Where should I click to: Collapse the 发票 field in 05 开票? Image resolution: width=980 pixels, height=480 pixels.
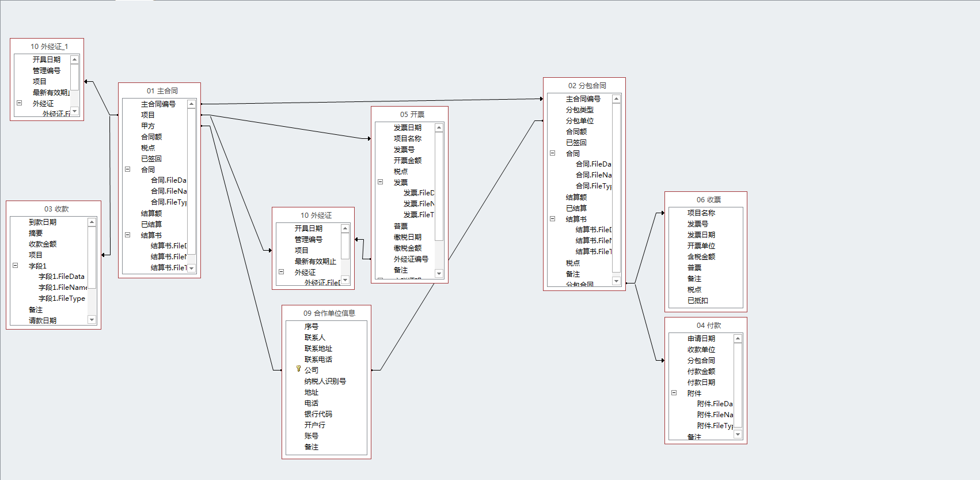381,182
